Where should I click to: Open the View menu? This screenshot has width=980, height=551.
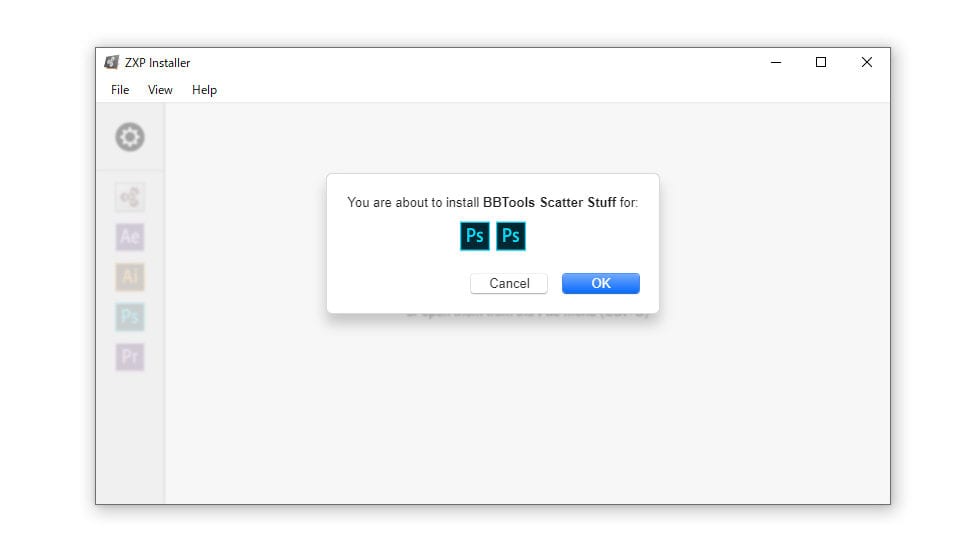click(160, 90)
